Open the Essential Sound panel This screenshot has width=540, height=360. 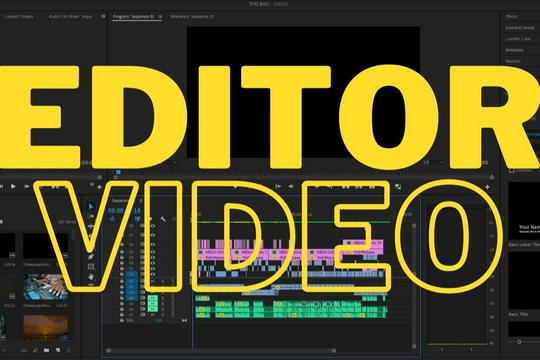[520, 28]
